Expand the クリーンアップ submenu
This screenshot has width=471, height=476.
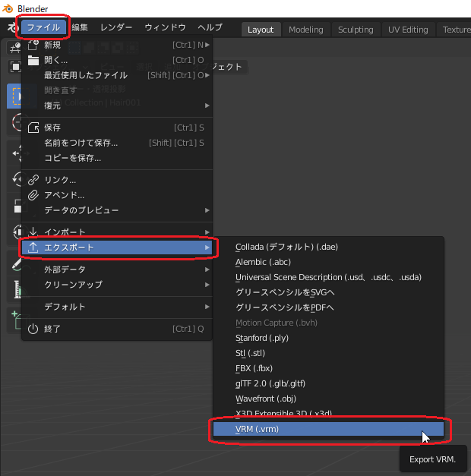[x=117, y=285]
